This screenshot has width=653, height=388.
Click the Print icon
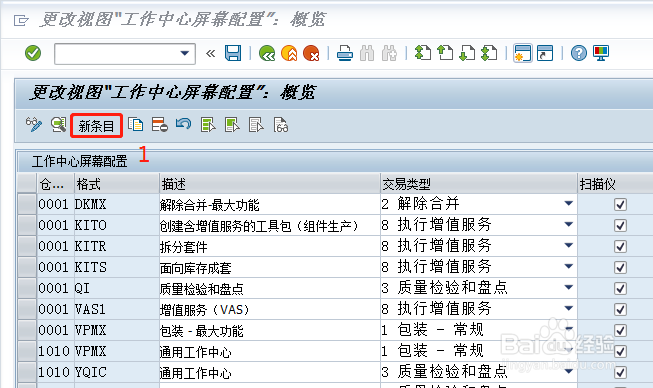(345, 53)
